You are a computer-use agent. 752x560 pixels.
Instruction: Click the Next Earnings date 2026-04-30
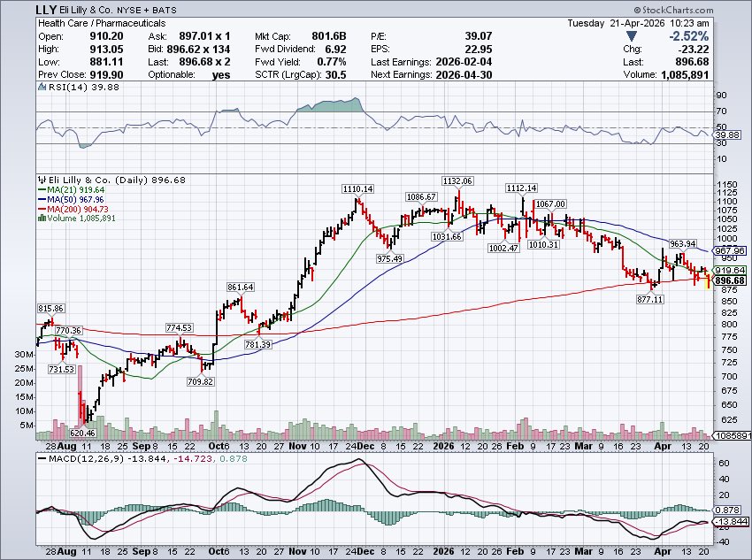pyautogui.click(x=464, y=75)
